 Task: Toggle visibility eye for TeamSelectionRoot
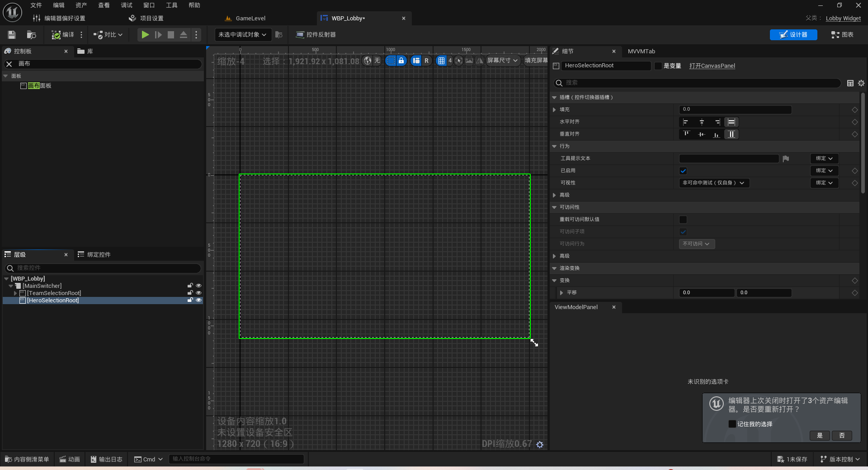[x=198, y=293]
